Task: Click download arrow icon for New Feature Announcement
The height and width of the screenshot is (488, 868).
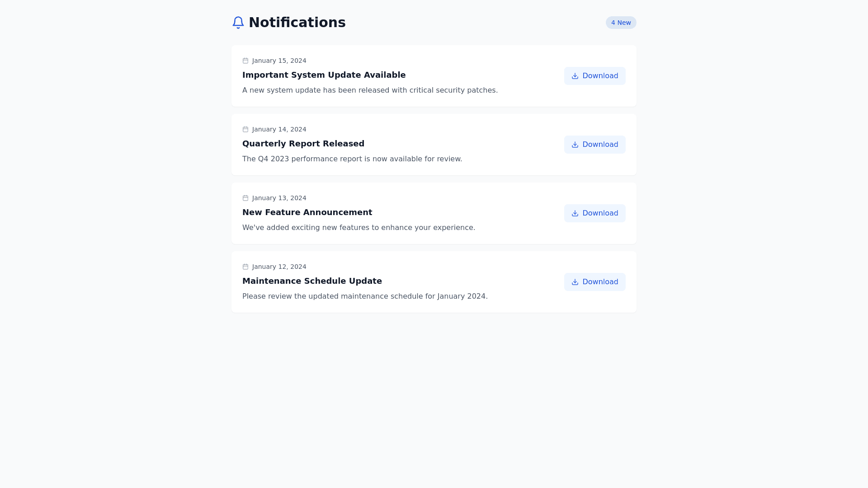Action: tap(575, 213)
